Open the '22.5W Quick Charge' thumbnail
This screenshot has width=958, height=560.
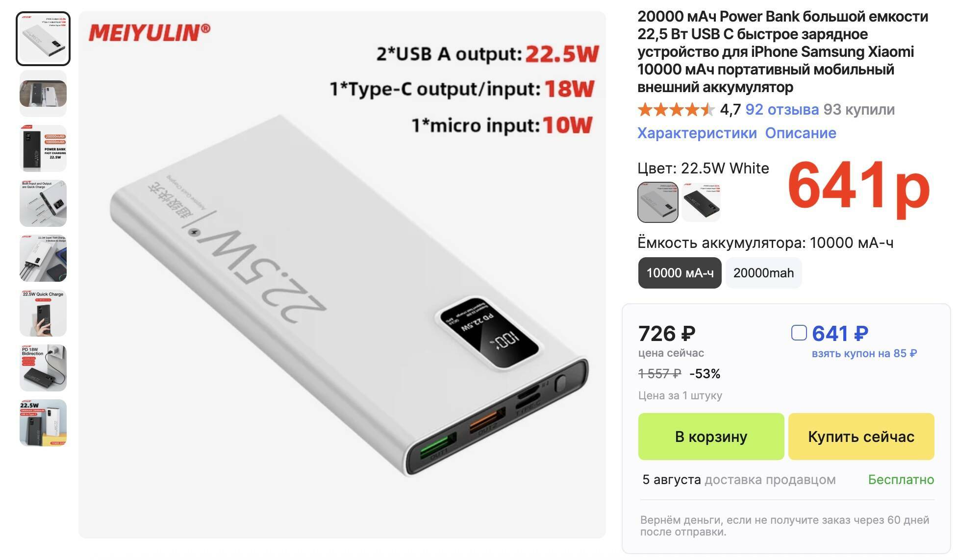click(43, 313)
